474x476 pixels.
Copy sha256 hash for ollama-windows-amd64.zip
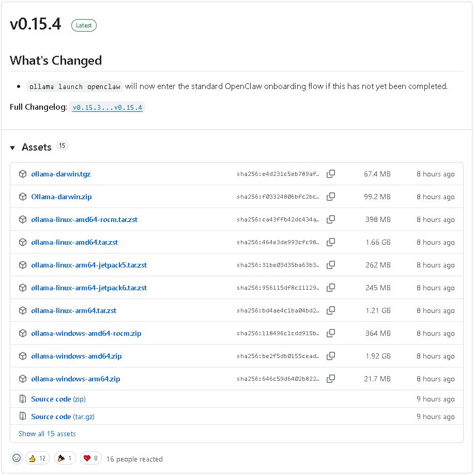tap(330, 356)
